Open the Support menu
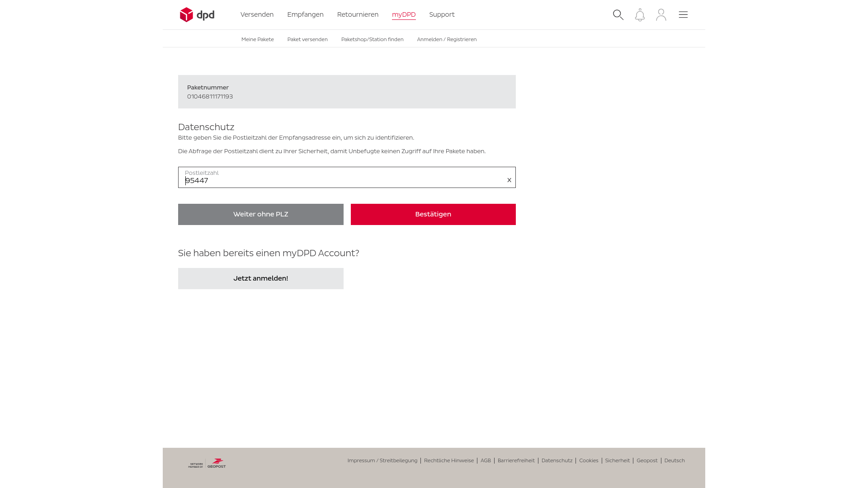 442,14
